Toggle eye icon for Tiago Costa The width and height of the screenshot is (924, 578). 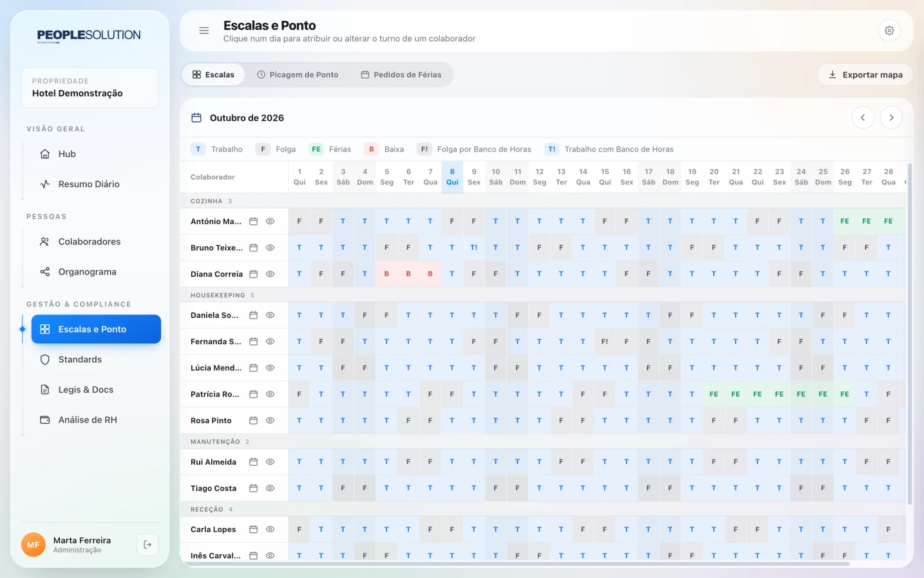270,488
